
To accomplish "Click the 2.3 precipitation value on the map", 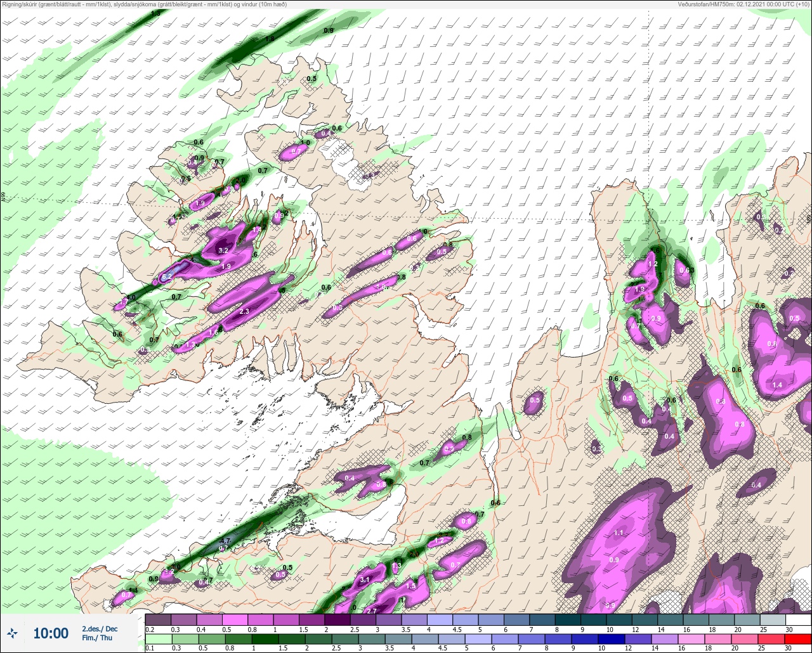I will [x=245, y=311].
